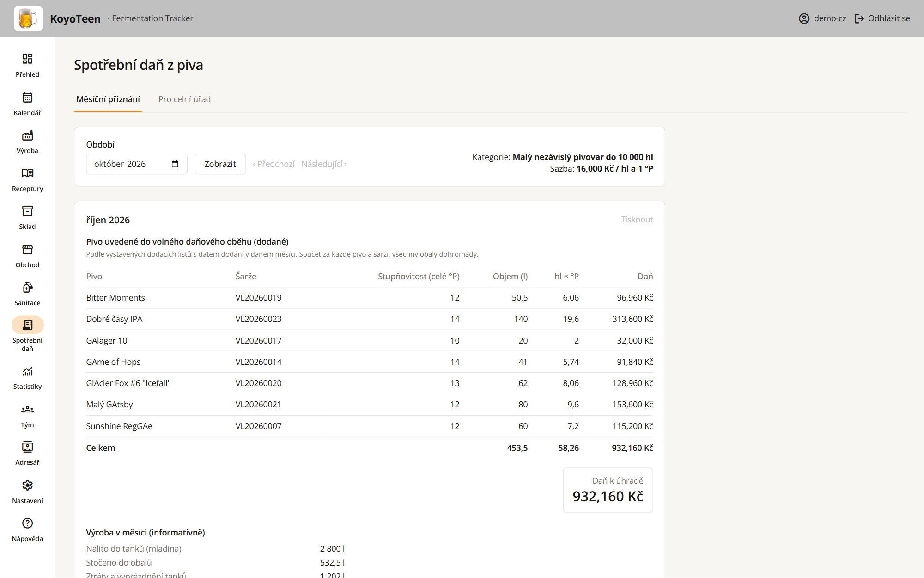Click Tisknout to print the report
This screenshot has height=578, width=924.
coord(637,220)
